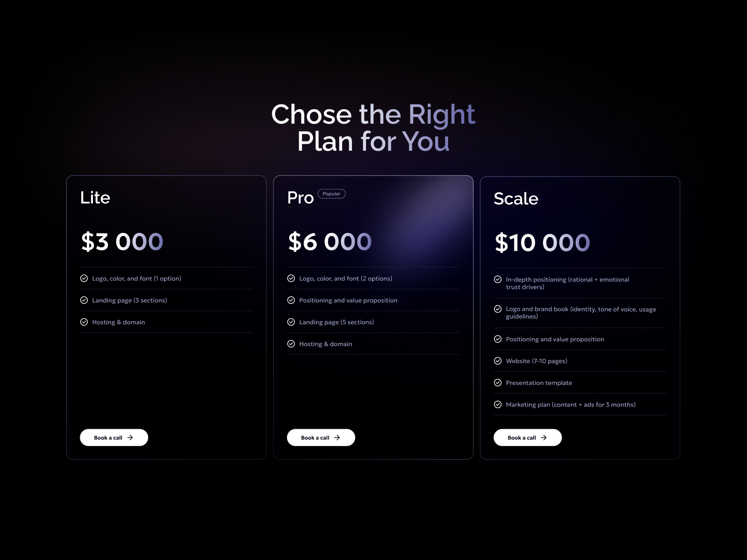The image size is (747, 560).
Task: Click the Scale plan heading
Action: pyautogui.click(x=516, y=199)
